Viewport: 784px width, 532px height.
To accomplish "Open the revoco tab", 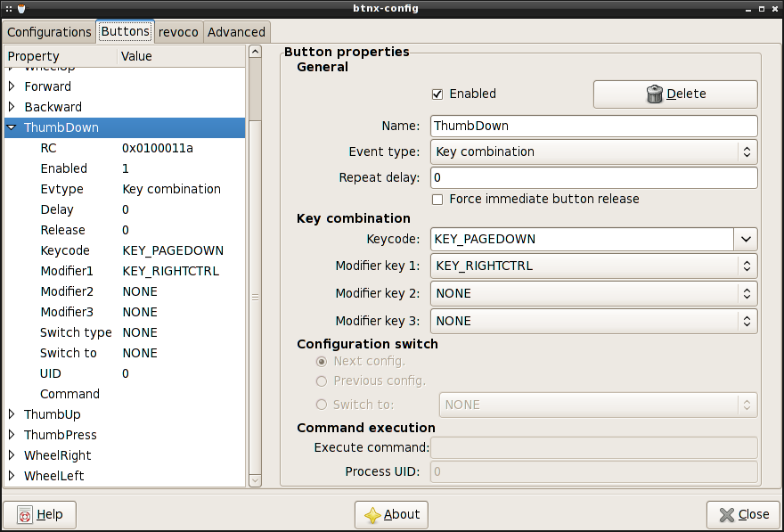I will [178, 32].
